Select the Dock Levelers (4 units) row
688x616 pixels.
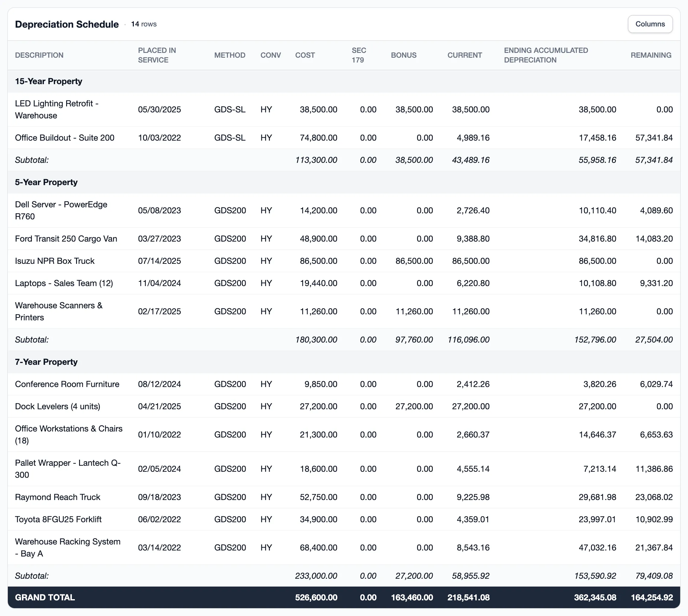[344, 406]
